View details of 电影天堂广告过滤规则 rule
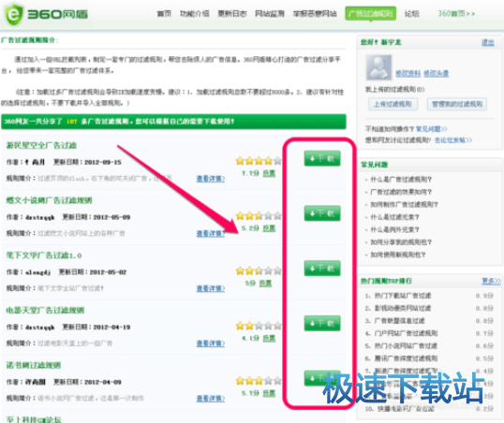504x423 pixels. pyautogui.click(x=211, y=343)
